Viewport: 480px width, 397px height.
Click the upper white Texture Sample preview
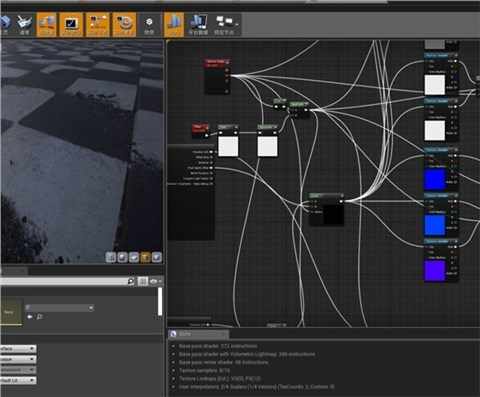point(435,85)
